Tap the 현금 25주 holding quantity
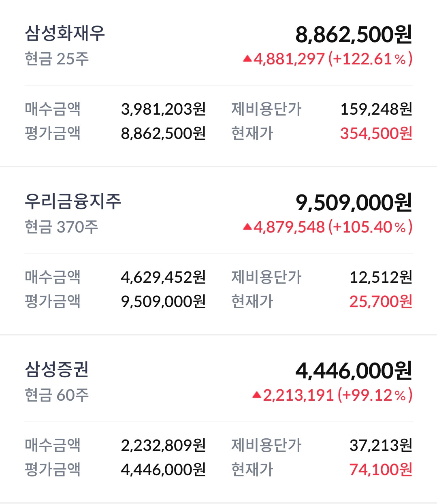The image size is (437, 504). (x=57, y=59)
